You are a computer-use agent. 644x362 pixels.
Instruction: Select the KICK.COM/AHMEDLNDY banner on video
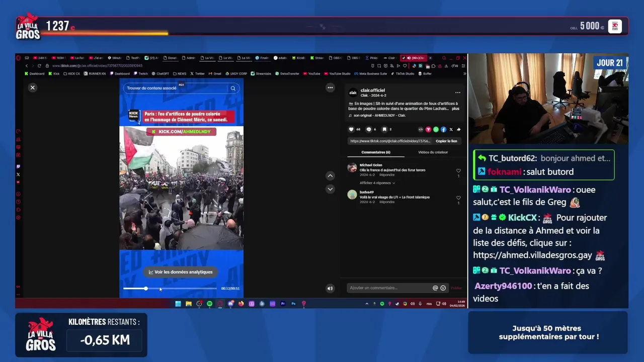pos(182,132)
